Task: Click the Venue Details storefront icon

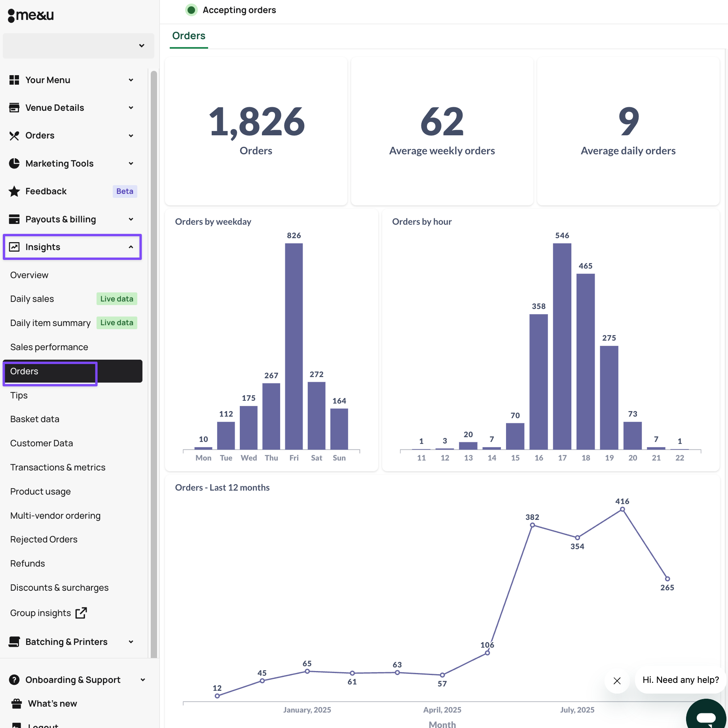Action: [14, 108]
